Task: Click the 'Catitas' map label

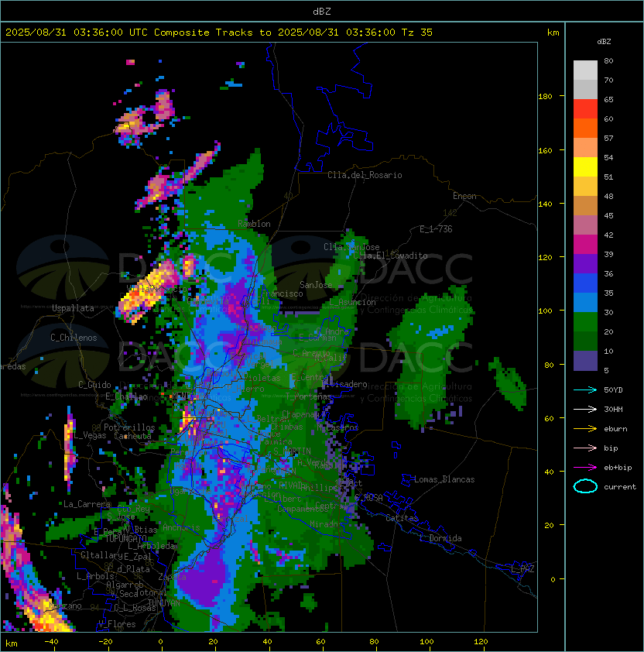Action: pos(402,518)
